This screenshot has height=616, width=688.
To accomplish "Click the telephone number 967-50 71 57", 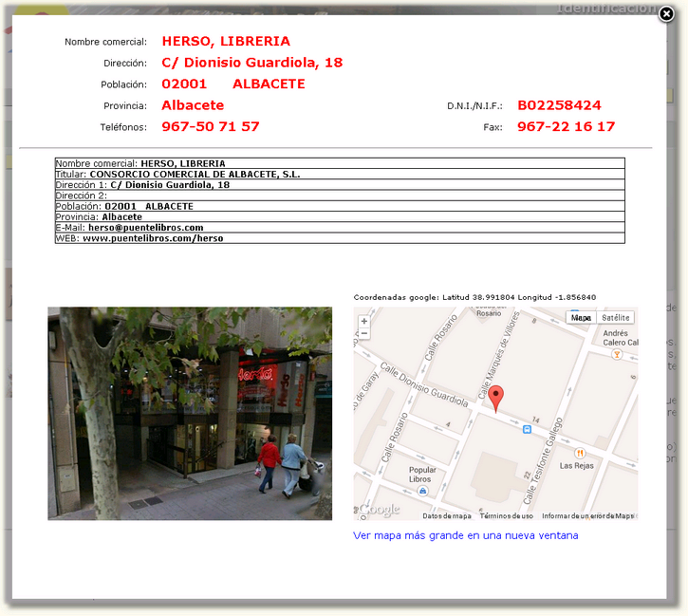I will pyautogui.click(x=210, y=126).
